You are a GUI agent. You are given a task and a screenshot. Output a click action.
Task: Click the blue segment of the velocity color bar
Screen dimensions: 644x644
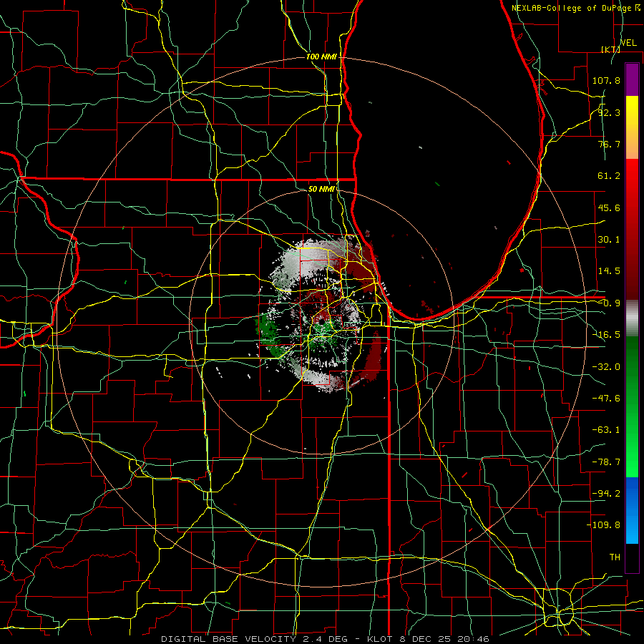632,510
